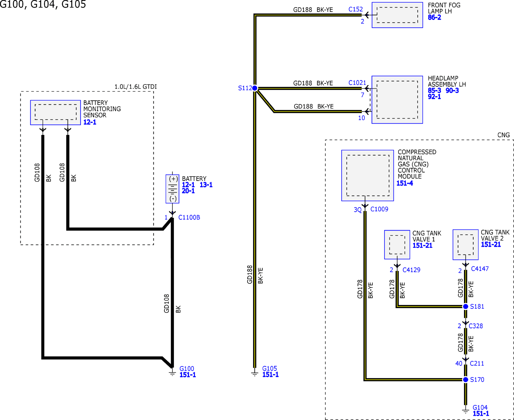This screenshot has height=420, width=514.
Task: Open 151-1 link below G100 ground
Action: tap(188, 375)
